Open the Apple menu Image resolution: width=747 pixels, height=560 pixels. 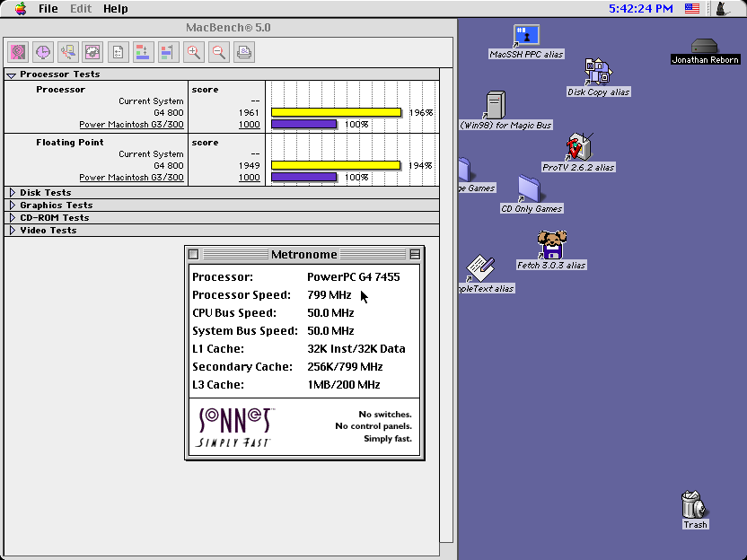coord(21,9)
